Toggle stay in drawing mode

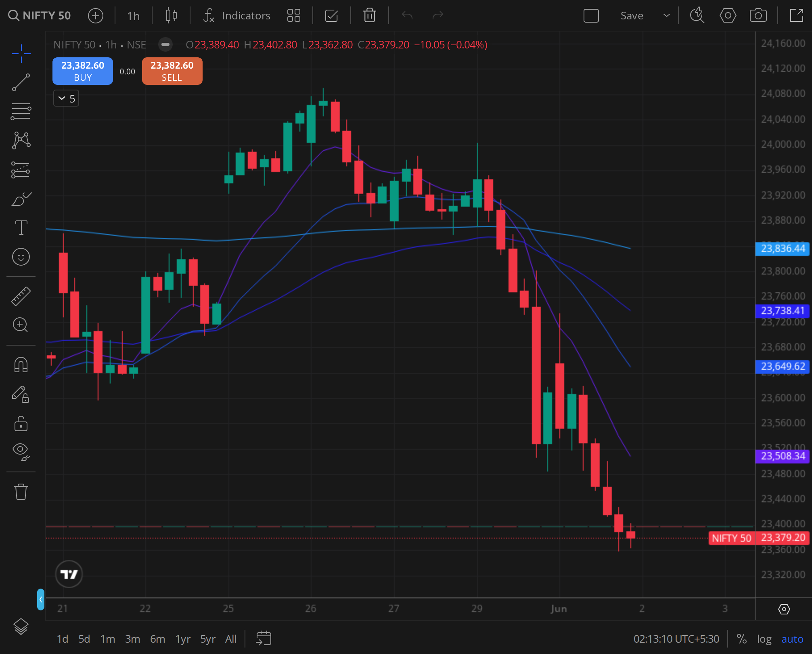[x=21, y=394]
